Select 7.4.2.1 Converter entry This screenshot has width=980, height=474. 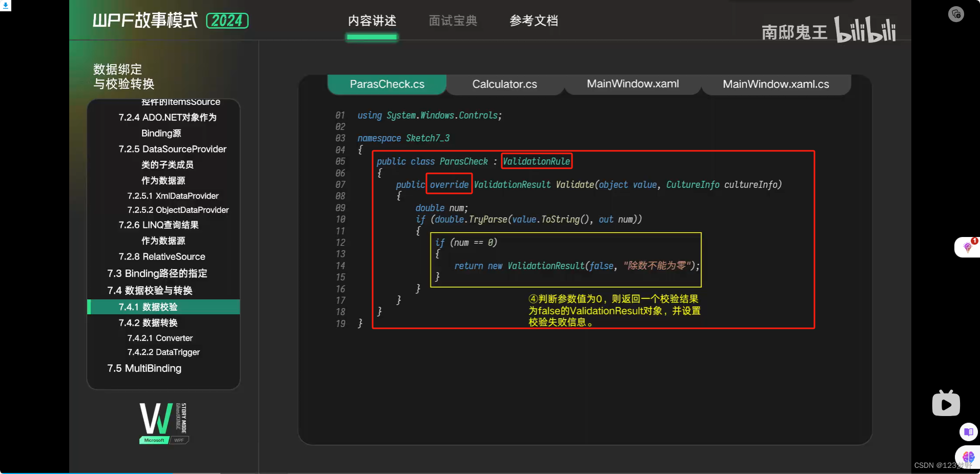coord(160,338)
